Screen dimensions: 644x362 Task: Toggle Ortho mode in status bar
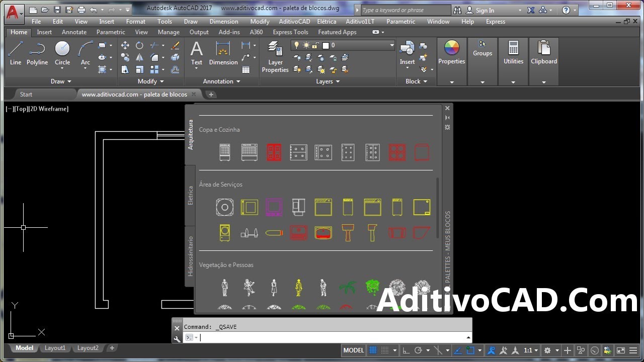pos(406,350)
